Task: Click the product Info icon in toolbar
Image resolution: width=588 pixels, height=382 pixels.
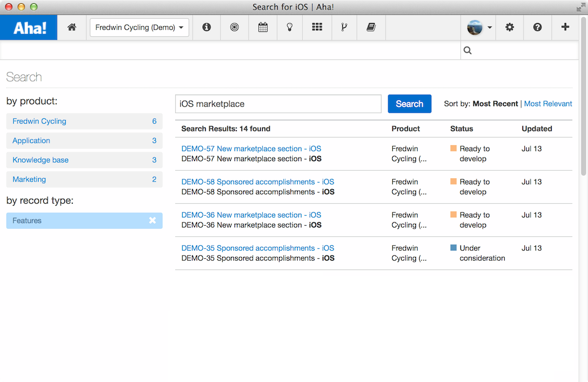Action: (x=206, y=28)
